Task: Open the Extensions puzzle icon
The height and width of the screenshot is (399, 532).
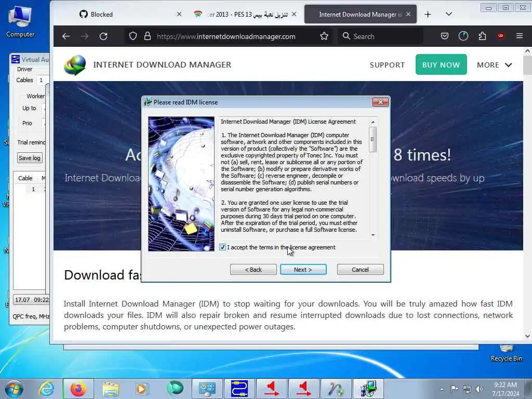Action: click(x=482, y=36)
